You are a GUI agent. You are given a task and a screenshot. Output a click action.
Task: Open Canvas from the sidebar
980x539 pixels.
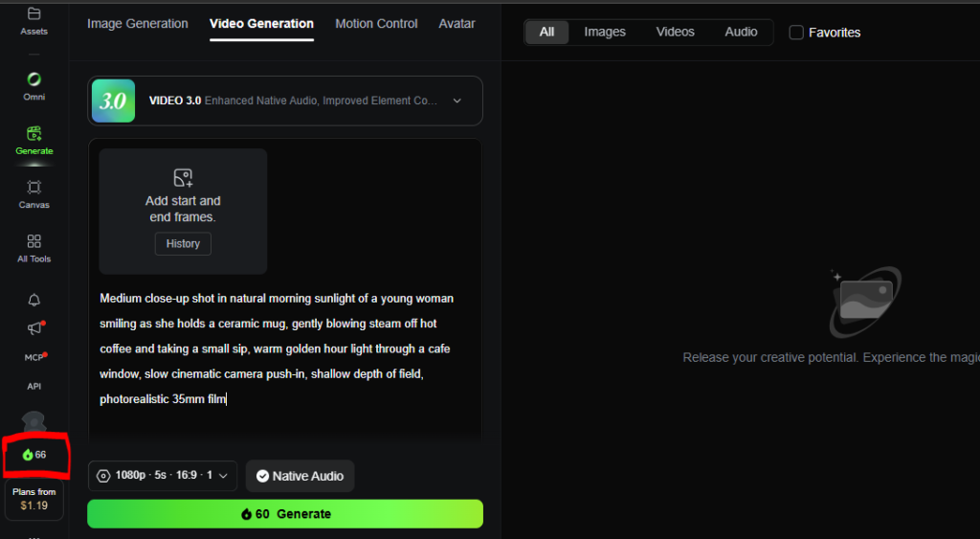coord(33,194)
